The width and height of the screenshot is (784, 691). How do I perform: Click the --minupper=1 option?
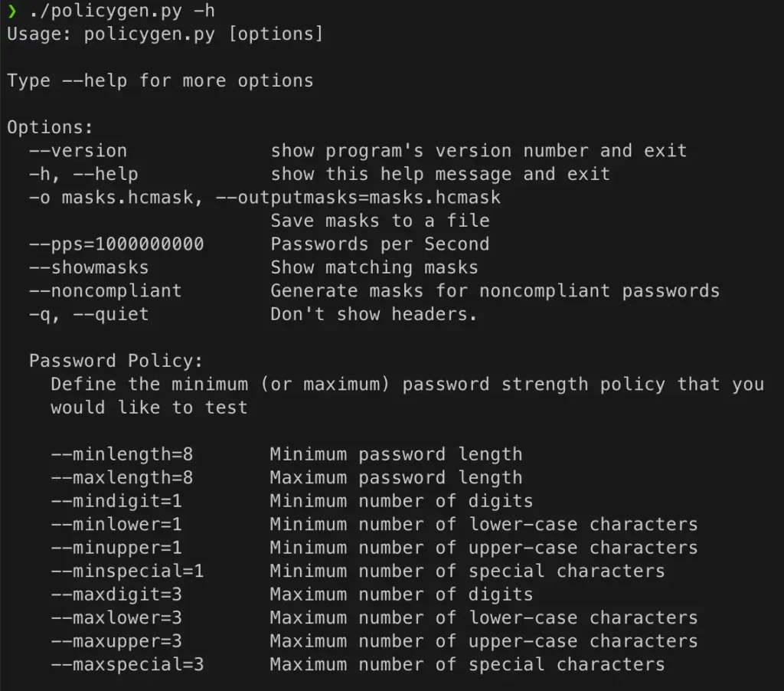point(116,548)
